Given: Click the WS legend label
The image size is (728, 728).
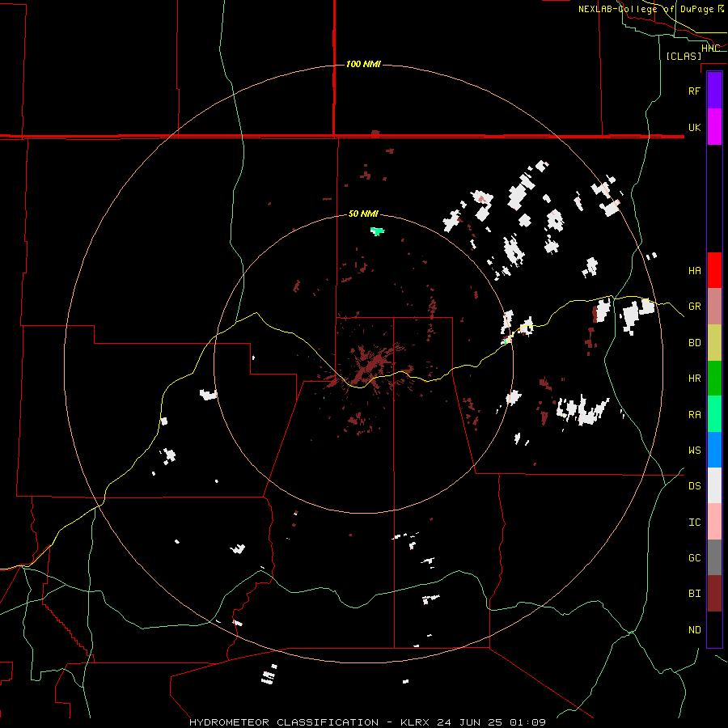Looking at the screenshot, I should click(694, 450).
